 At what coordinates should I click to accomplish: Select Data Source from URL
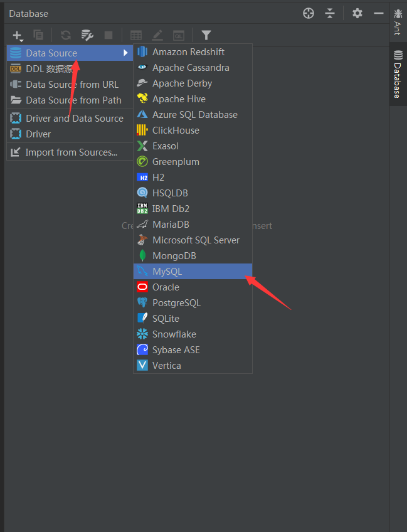coord(70,85)
